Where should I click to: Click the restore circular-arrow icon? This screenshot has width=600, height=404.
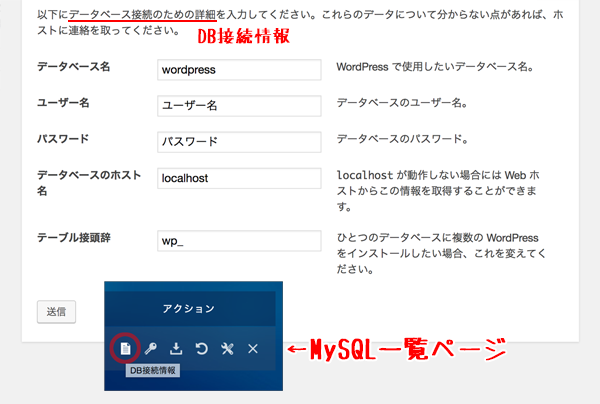point(202,349)
